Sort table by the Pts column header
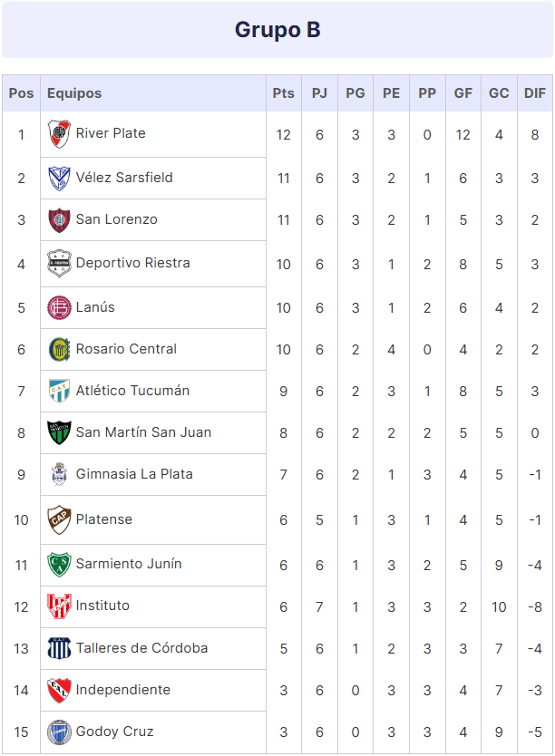Screen dimensions: 555x756 284,93
